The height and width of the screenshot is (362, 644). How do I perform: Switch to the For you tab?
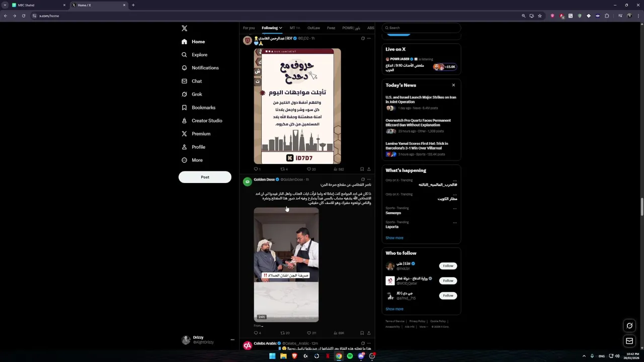(249, 28)
